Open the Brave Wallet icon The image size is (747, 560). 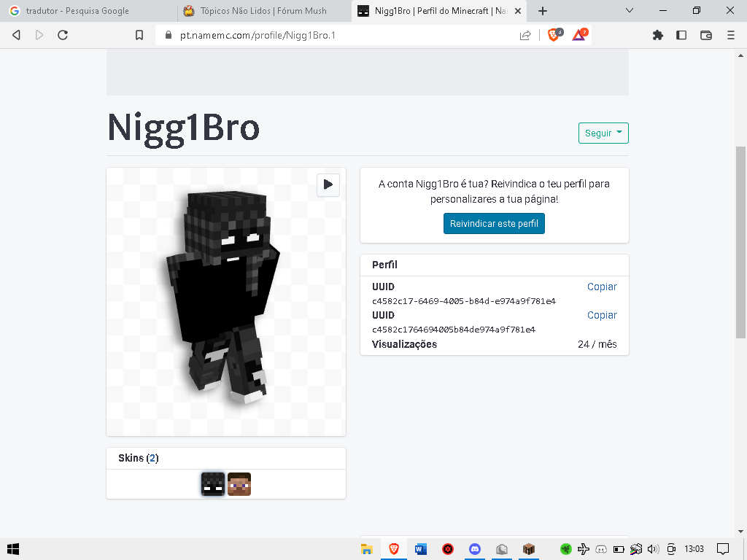[x=705, y=35]
